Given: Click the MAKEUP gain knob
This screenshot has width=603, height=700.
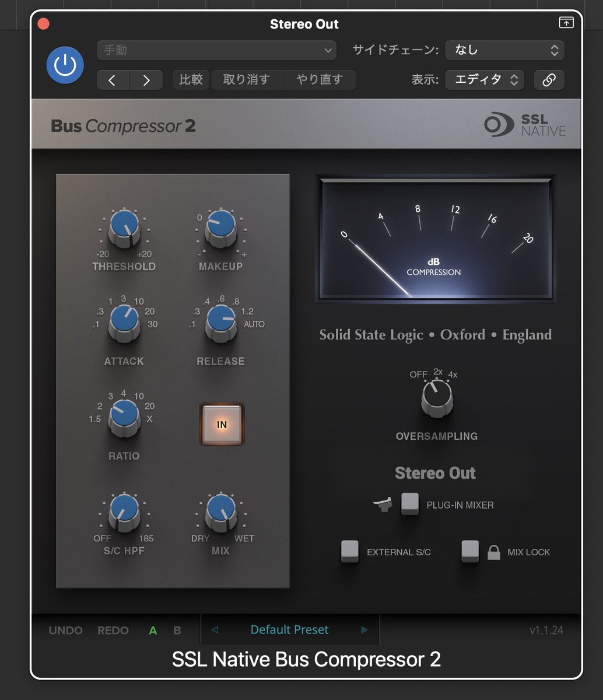Looking at the screenshot, I should point(221,228).
